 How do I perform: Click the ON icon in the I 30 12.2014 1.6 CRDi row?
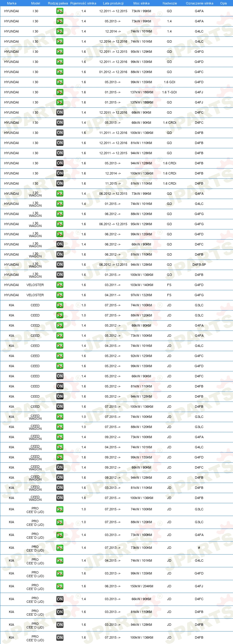click(x=60, y=173)
